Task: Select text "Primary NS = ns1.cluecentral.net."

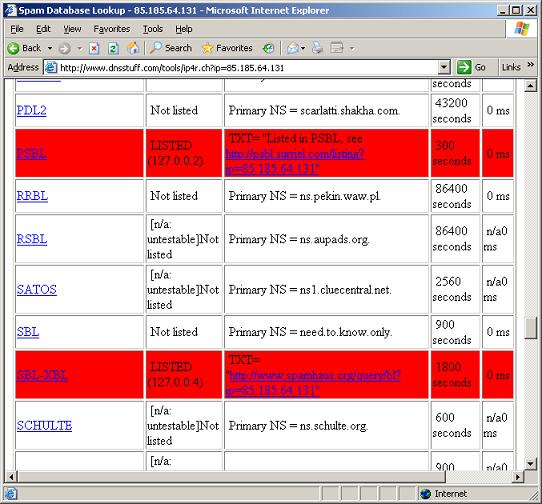Action: coord(310,290)
